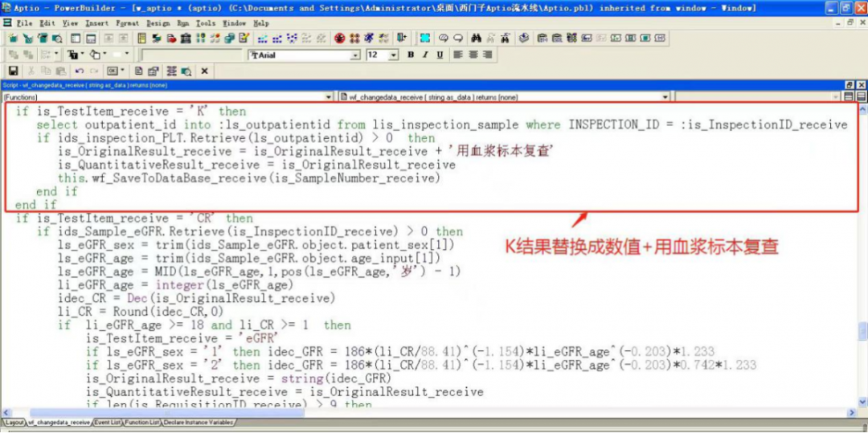Toggle center text alignment
This screenshot has width=868, height=433.
pyautogui.click(x=473, y=55)
